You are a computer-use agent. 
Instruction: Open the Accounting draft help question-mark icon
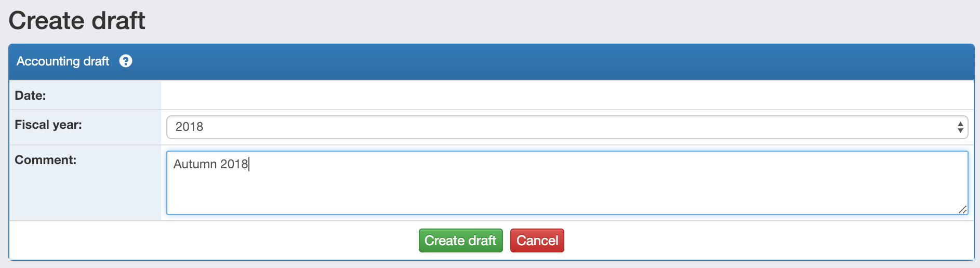(x=126, y=61)
